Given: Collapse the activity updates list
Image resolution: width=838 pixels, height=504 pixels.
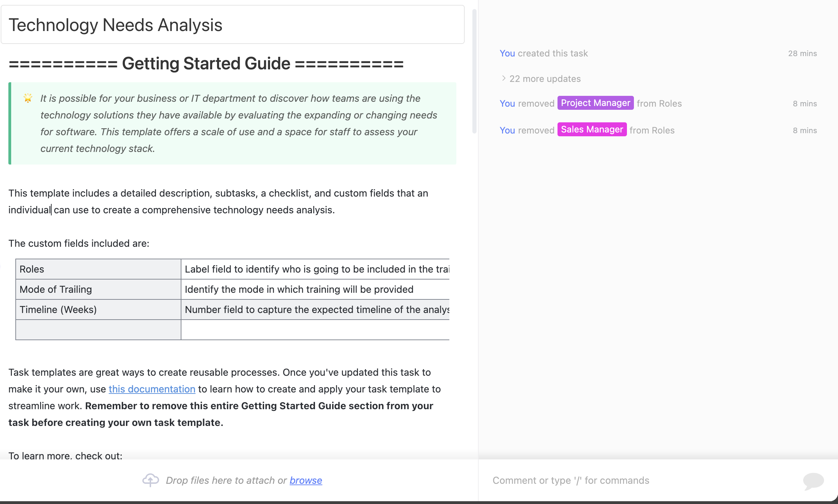Looking at the screenshot, I should (x=545, y=78).
